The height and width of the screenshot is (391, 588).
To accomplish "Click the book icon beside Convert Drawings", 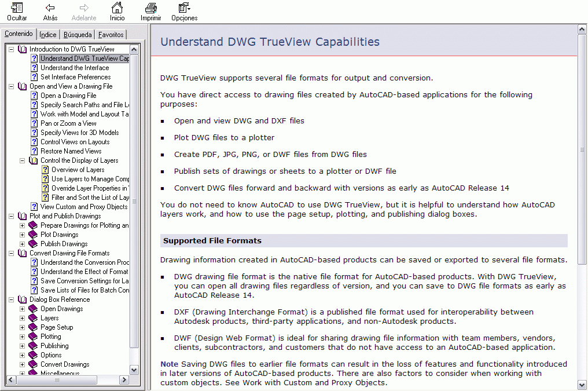I will pyautogui.click(x=34, y=364).
